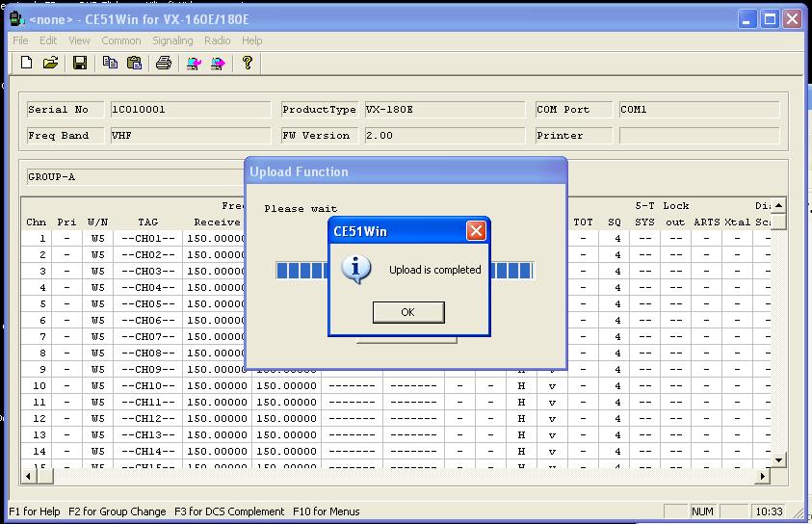Click the TAG column header
Screen dimensions: 812x524
[x=148, y=223]
